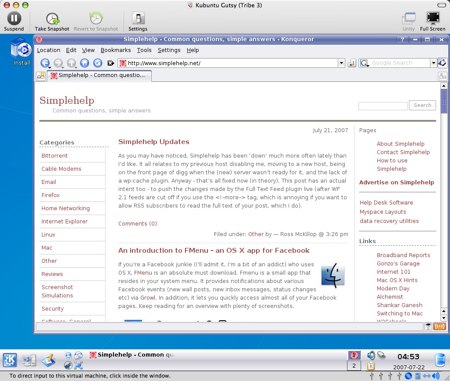The height and width of the screenshot is (381, 450).
Task: Open the Internet Explorer category link
Action: (x=64, y=221)
